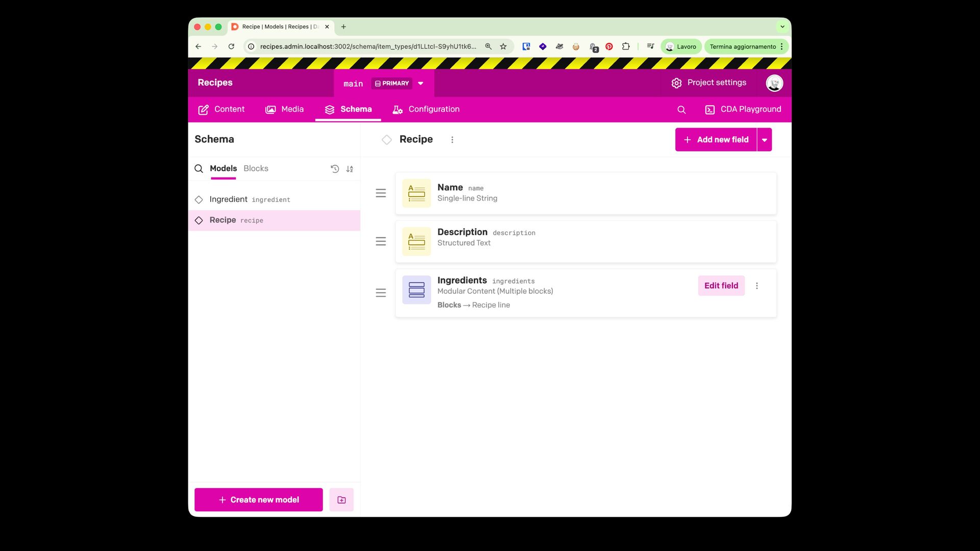Click Create new model button

point(259,500)
